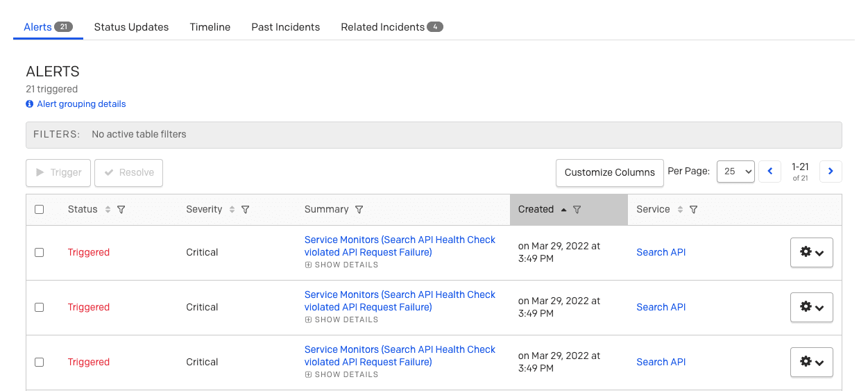
Task: Sort by Status using the sort arrows
Action: pyautogui.click(x=108, y=210)
